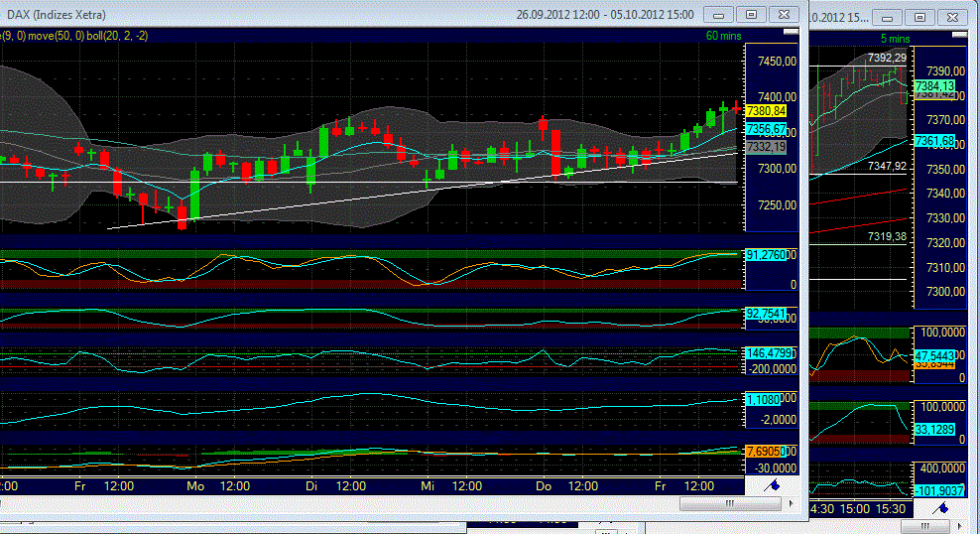Click the -30,0000 scale label
The width and height of the screenshot is (980, 534).
point(776,468)
